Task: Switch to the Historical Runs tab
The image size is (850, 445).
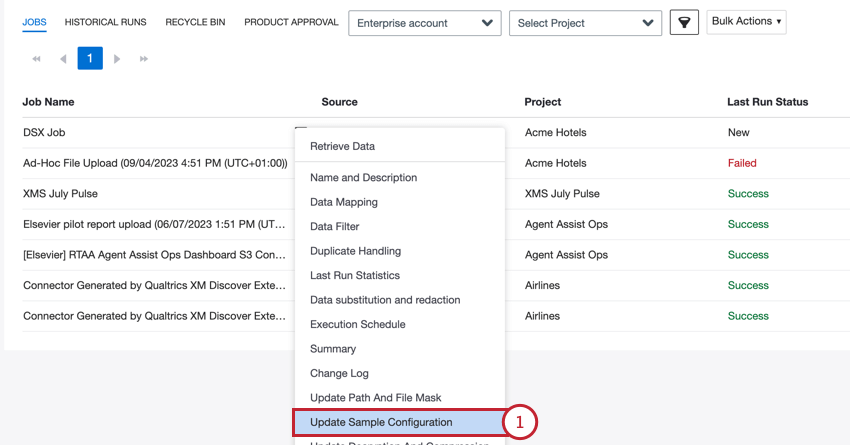Action: click(x=105, y=22)
